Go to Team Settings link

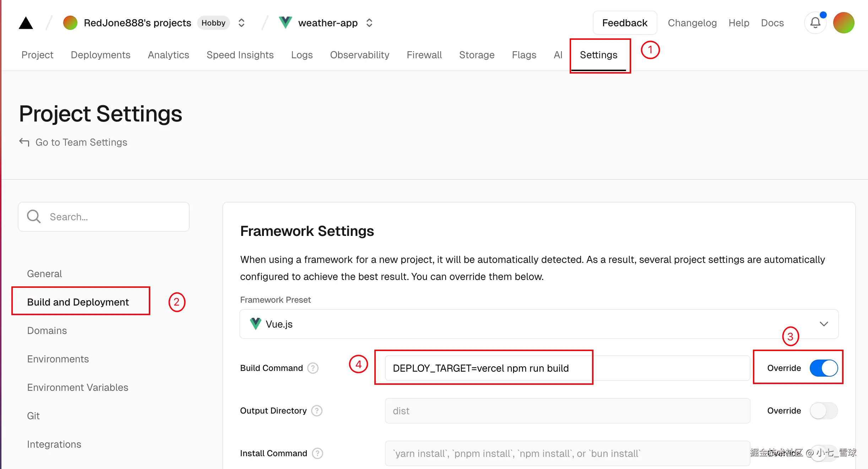[x=81, y=142]
